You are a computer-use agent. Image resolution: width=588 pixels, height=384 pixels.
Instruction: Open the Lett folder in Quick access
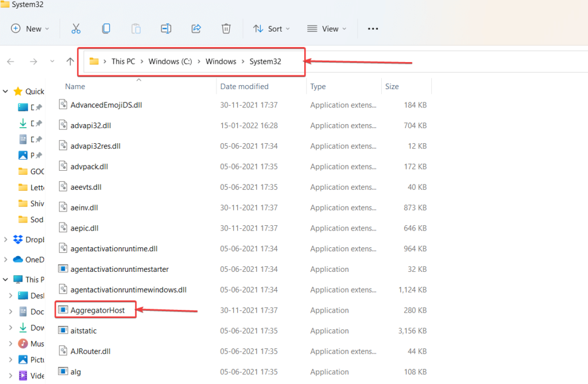pos(31,187)
